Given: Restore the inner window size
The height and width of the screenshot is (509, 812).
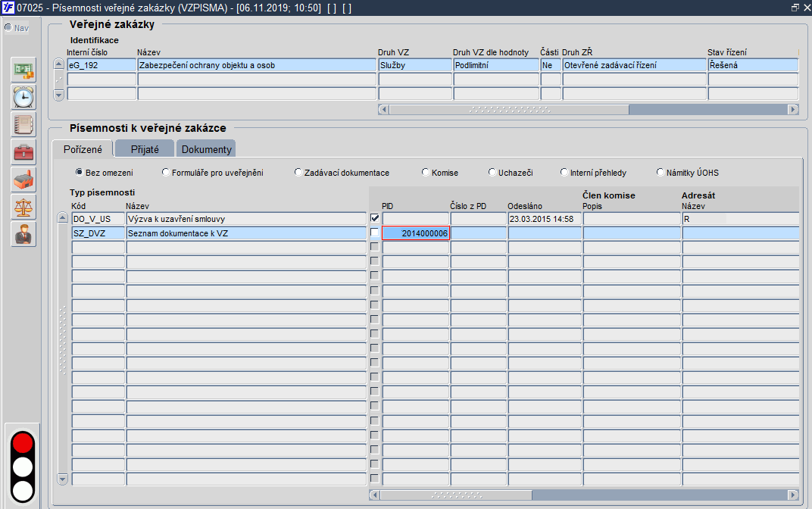Looking at the screenshot, I should click(795, 8).
